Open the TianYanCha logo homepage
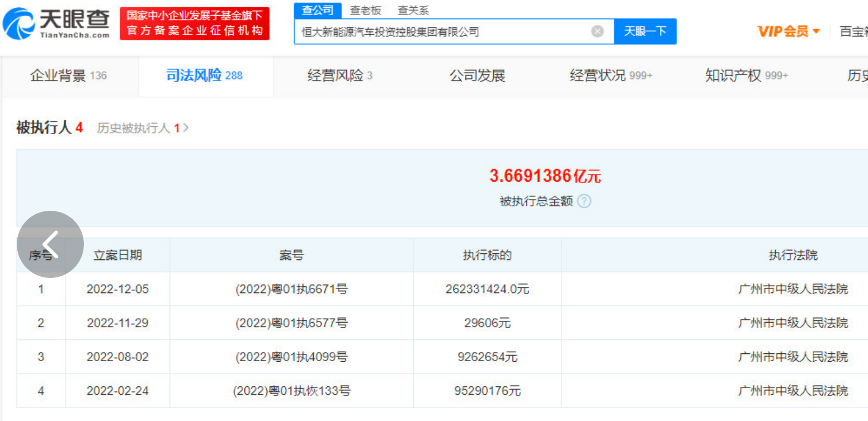Viewport: 868px width, 421px height. (x=56, y=23)
